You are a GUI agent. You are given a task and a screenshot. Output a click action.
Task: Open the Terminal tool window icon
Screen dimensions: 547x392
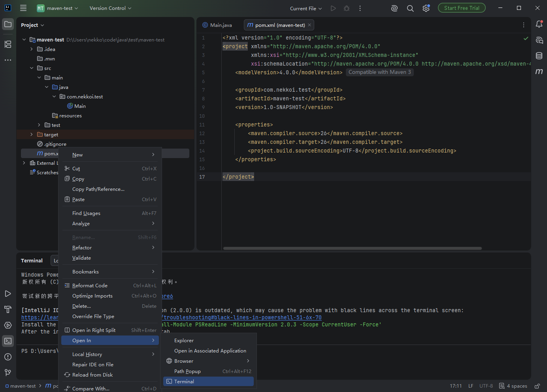(8, 341)
